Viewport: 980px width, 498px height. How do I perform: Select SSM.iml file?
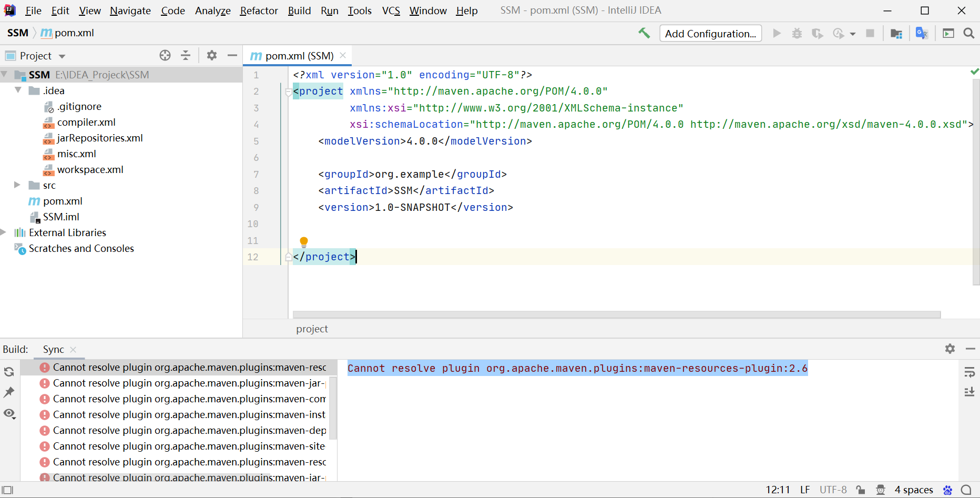(x=55, y=217)
